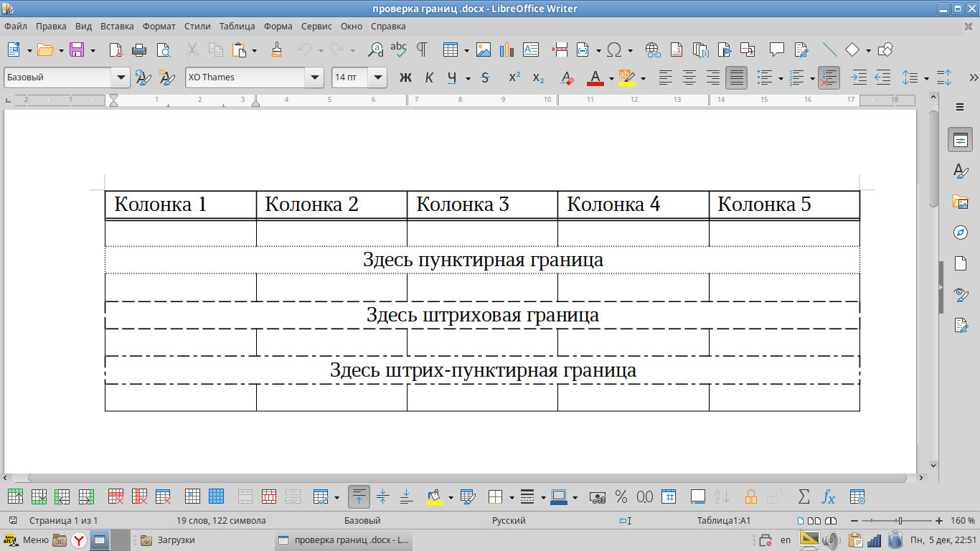The width and height of the screenshot is (980, 551).
Task: Click word count 19 слов, 122 символа
Action: tap(221, 520)
